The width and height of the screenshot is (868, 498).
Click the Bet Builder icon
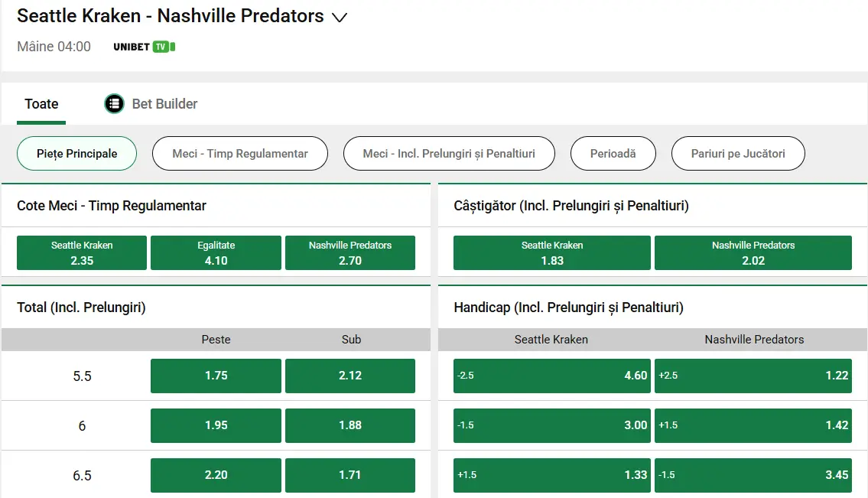pyautogui.click(x=114, y=103)
